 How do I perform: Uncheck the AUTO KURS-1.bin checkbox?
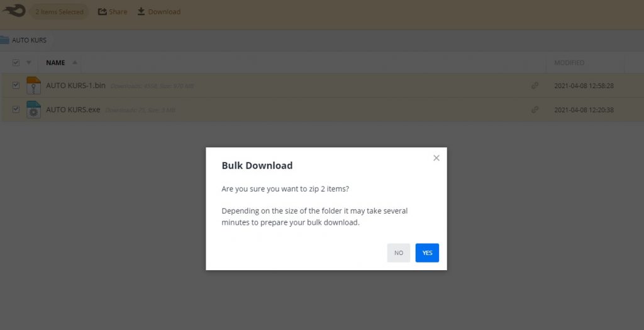[x=16, y=86]
